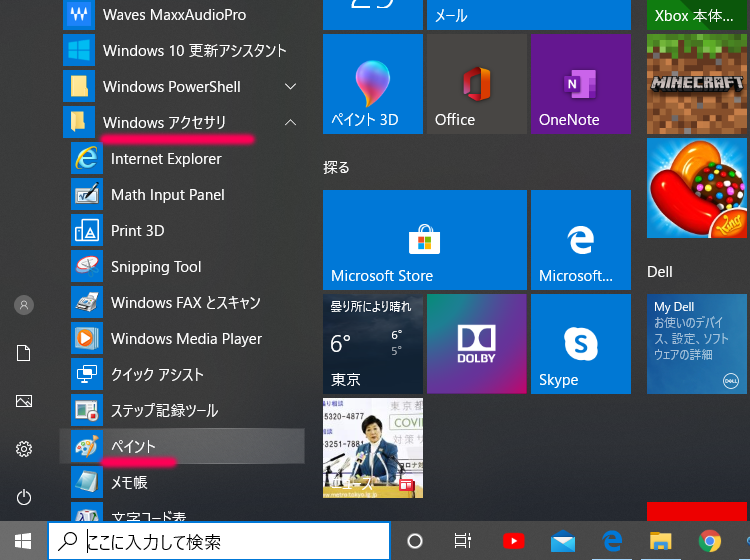This screenshot has height=560, width=750.
Task: Open the Dolby tile
Action: click(x=476, y=344)
